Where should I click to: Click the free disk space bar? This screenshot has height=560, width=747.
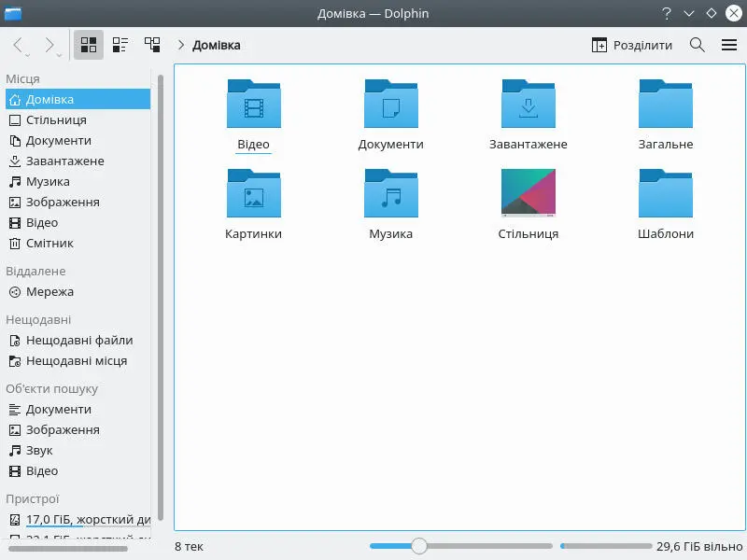click(x=606, y=546)
